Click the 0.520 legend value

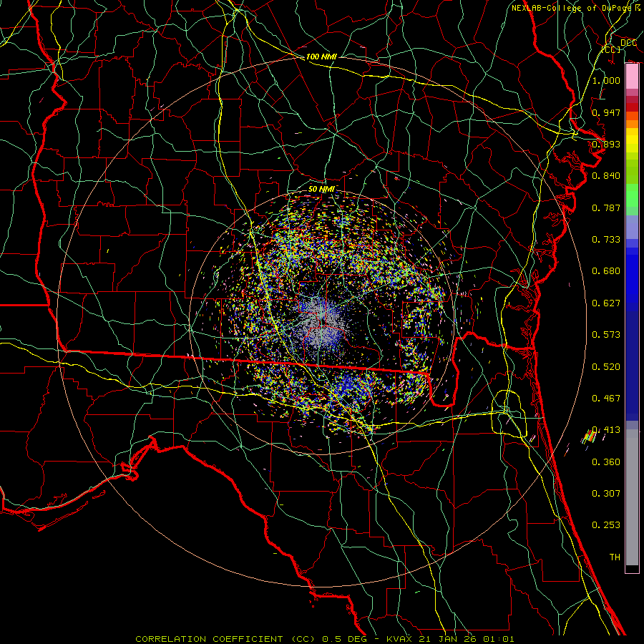606,367
